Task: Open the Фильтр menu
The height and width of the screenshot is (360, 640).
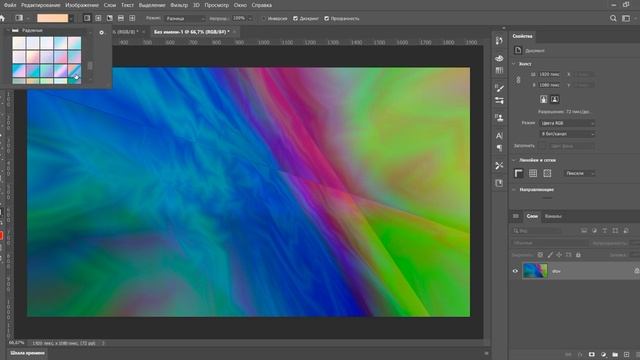Action: tap(179, 5)
